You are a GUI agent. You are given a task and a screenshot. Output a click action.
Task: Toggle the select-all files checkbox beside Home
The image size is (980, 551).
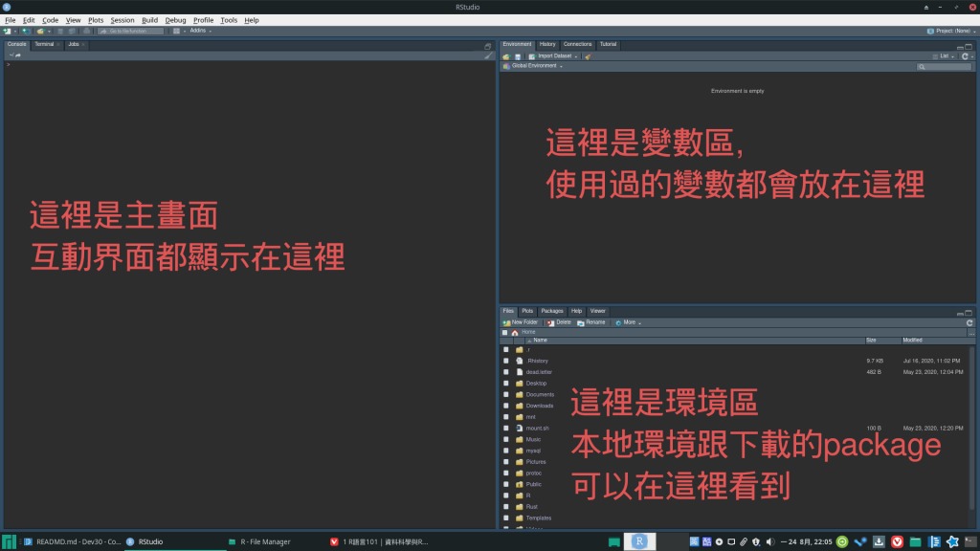(x=505, y=332)
